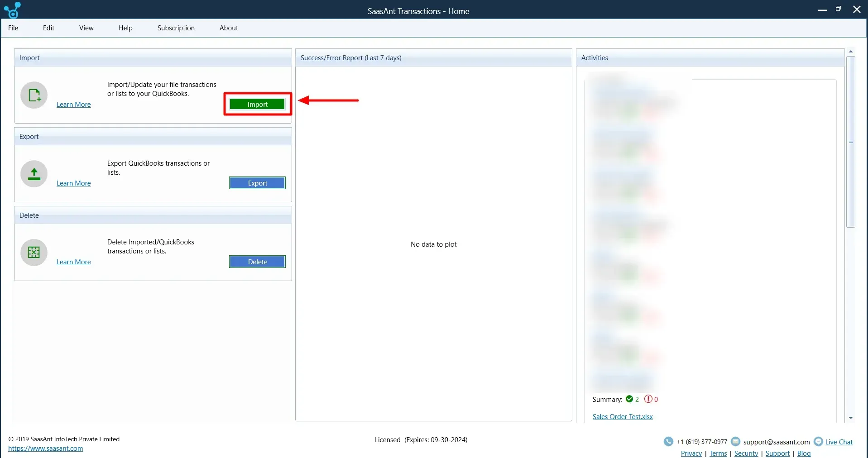Click the scrollbar down arrow

point(851,418)
